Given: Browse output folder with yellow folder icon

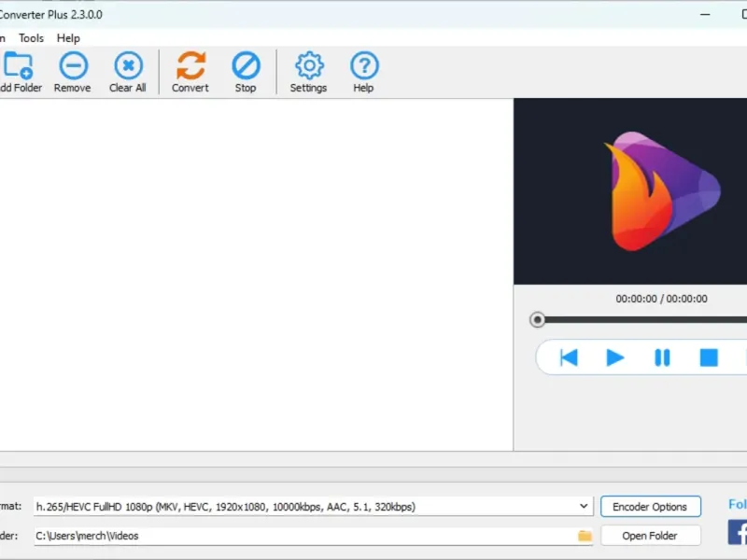Looking at the screenshot, I should tap(585, 536).
